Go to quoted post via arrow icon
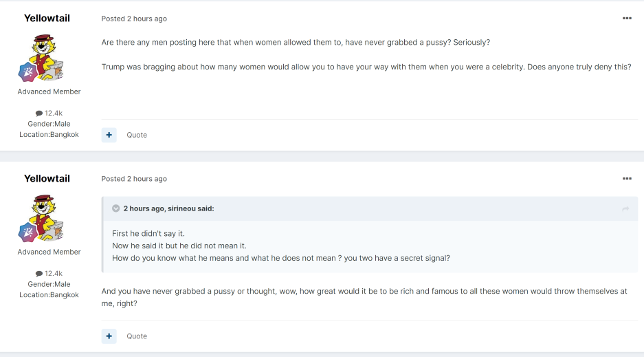644x357 pixels. pos(625,208)
